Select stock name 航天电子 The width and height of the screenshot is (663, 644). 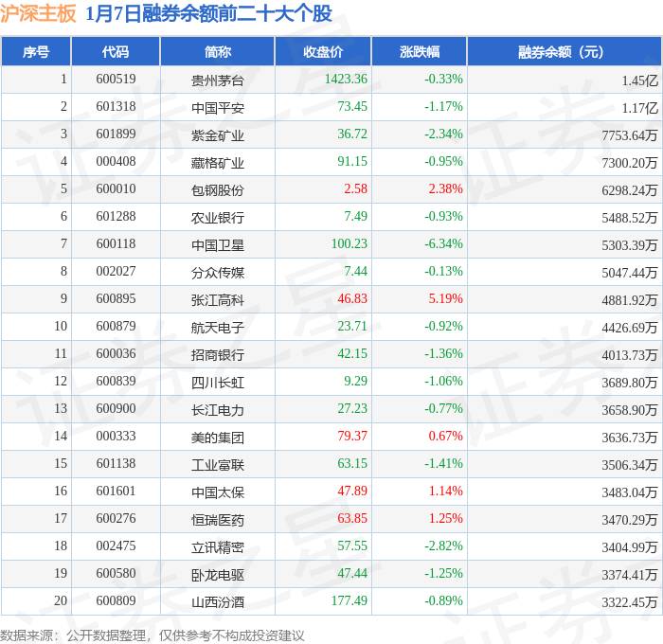(217, 328)
